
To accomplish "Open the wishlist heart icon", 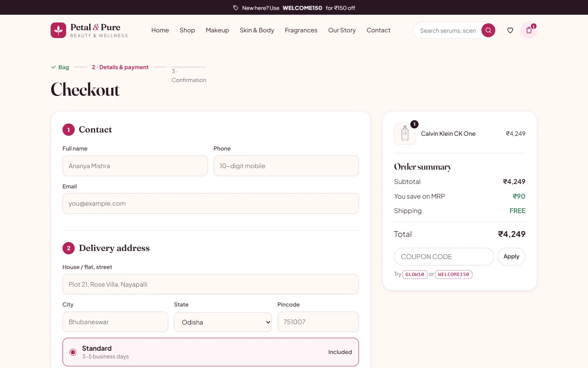I will 510,30.
